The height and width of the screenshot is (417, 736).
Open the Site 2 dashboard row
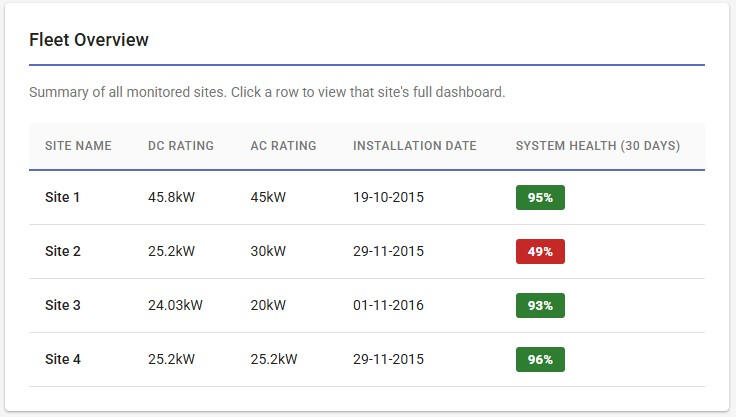click(x=62, y=252)
